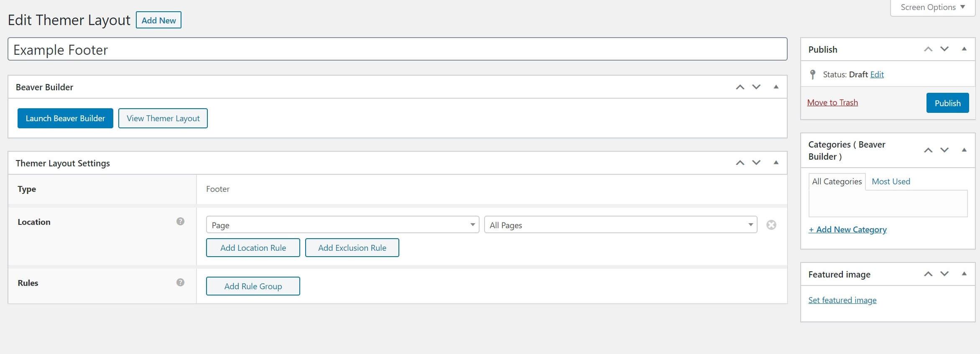Screen dimensions: 980x354
Task: Collapse the Publish panel
Action: [x=964, y=49]
